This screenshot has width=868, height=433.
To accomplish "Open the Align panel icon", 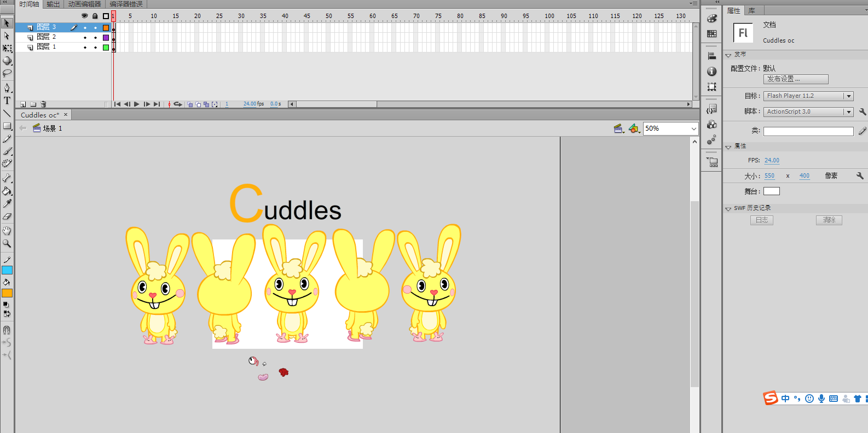I will click(x=711, y=56).
